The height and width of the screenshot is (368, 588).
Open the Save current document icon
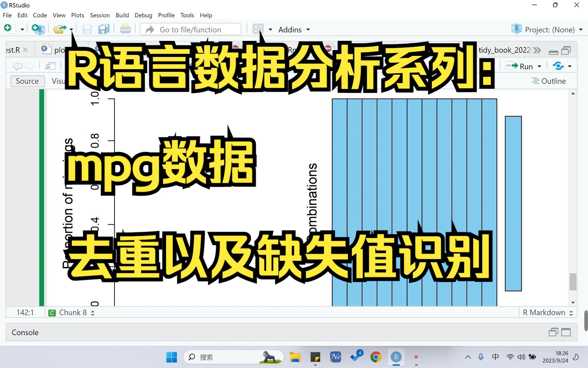87,29
